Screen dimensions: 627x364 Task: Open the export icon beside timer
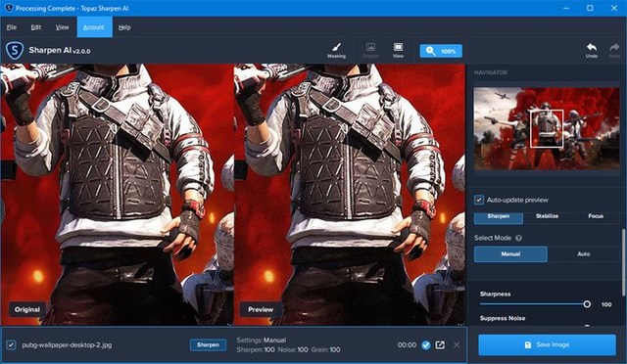point(440,344)
